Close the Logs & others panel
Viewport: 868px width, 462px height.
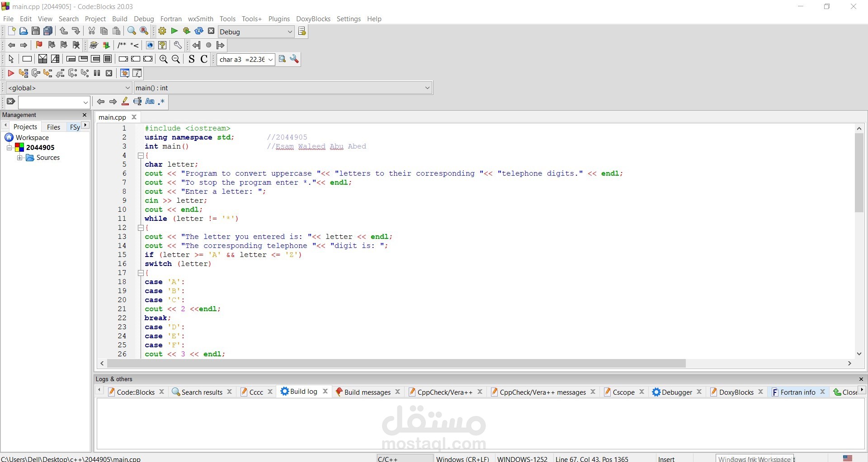861,379
